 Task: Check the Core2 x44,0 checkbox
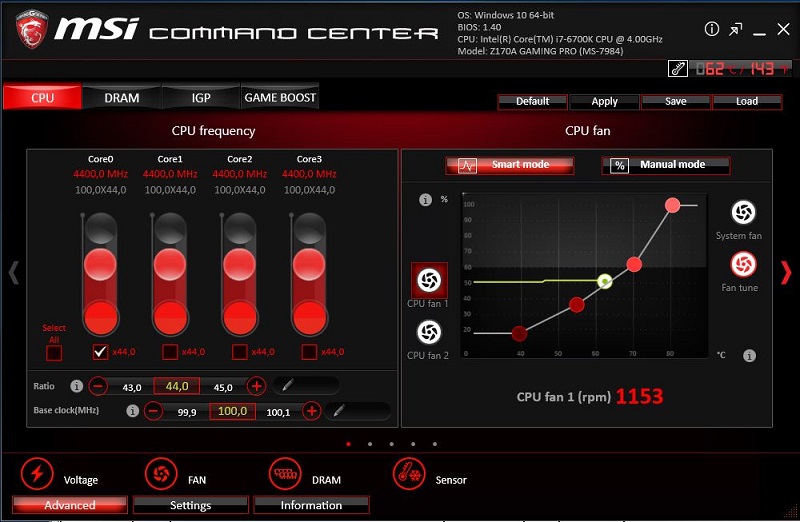pyautogui.click(x=240, y=352)
